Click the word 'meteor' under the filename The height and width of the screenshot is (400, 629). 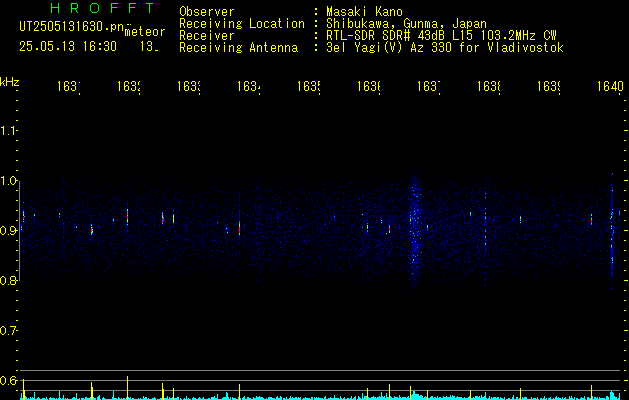(145, 32)
